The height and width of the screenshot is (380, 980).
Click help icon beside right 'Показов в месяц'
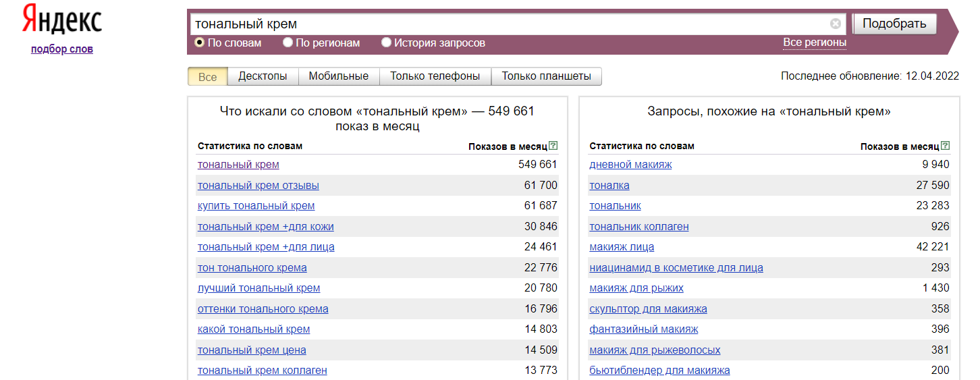tap(946, 146)
